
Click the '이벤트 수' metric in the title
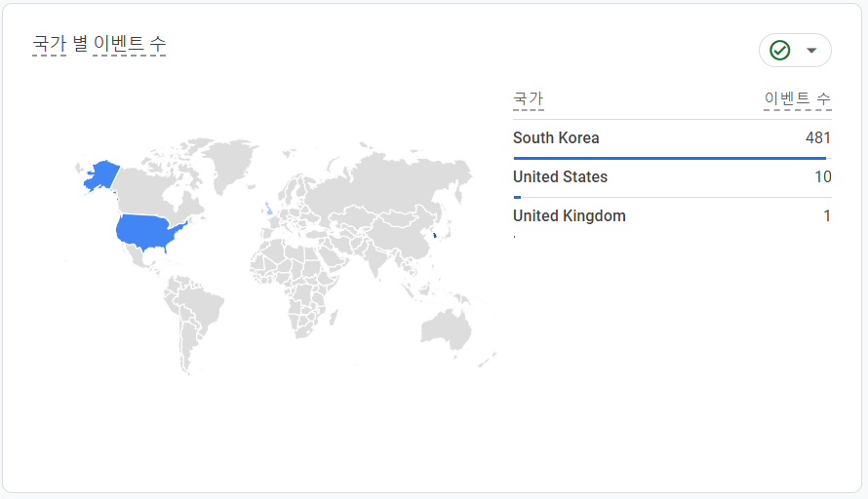[130, 44]
